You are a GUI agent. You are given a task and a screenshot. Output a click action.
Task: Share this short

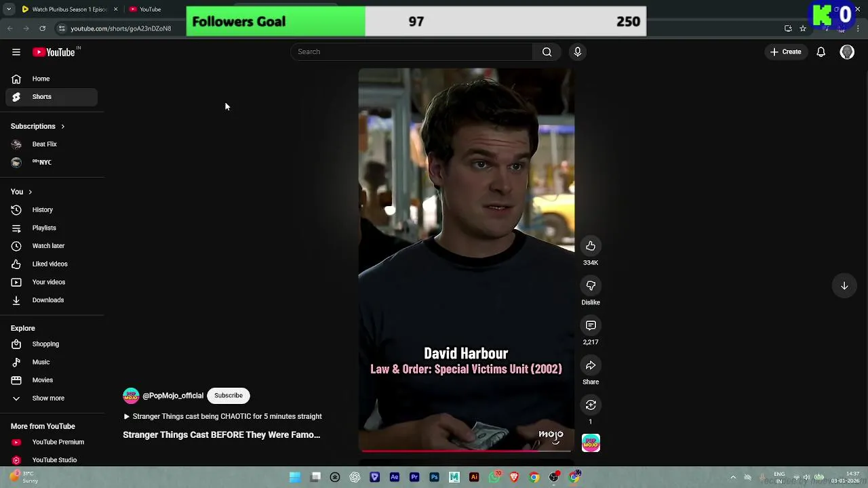tap(591, 366)
